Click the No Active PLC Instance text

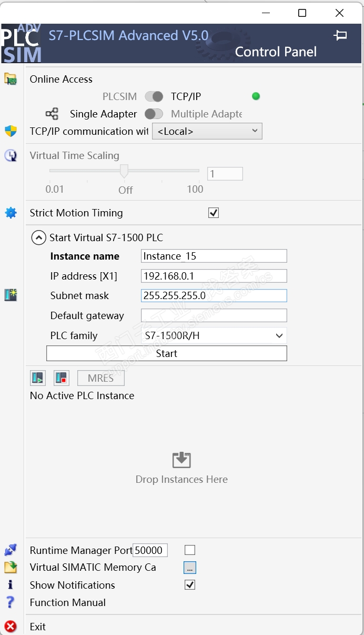[82, 395]
